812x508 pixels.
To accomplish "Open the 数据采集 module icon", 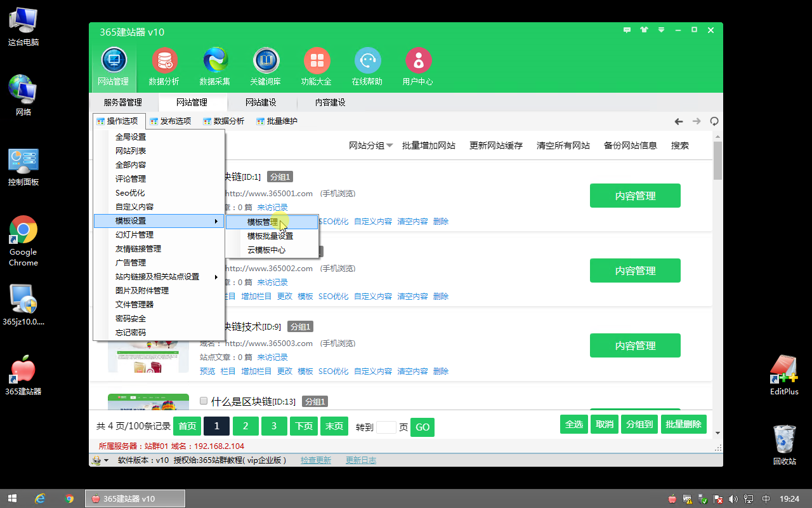I will coord(215,61).
